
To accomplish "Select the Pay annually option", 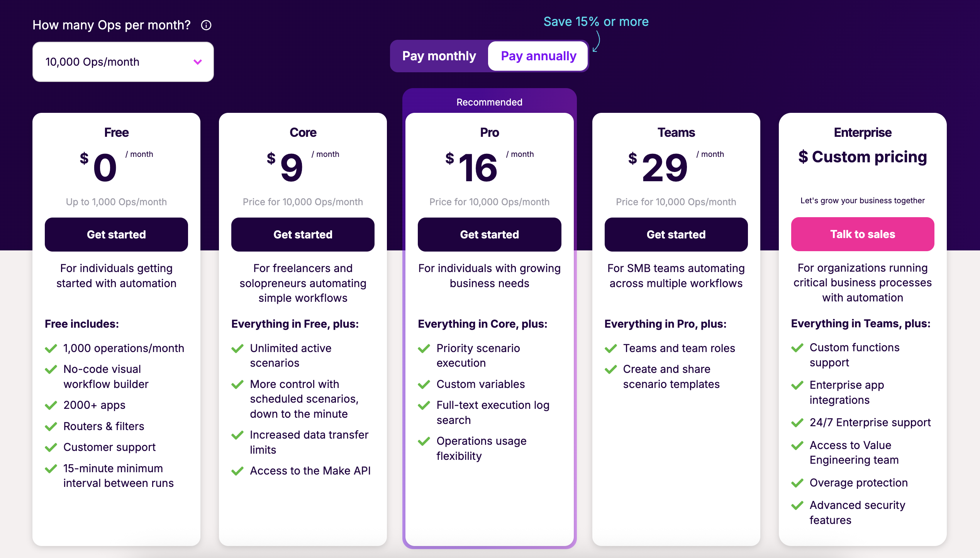I will [x=538, y=56].
